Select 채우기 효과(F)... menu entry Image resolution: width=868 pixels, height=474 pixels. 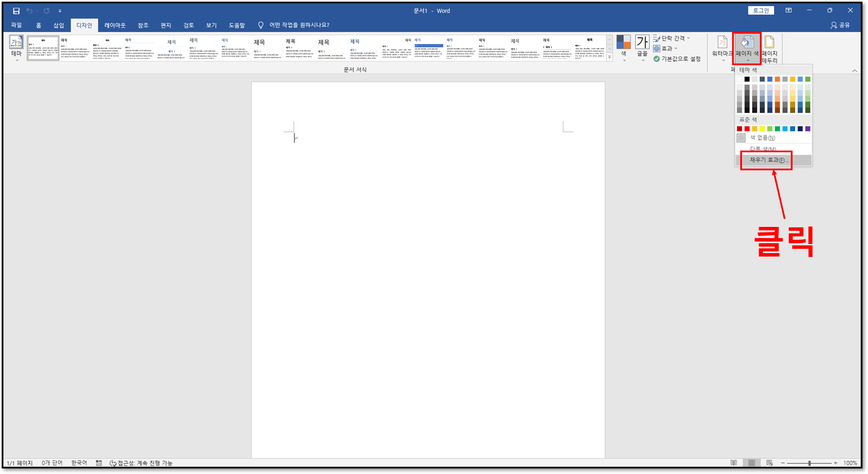point(769,160)
